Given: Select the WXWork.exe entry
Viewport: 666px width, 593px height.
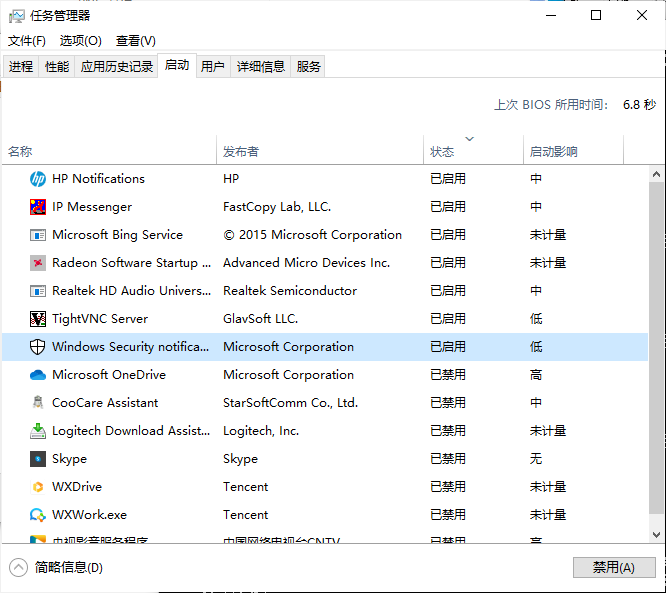Looking at the screenshot, I should [89, 515].
